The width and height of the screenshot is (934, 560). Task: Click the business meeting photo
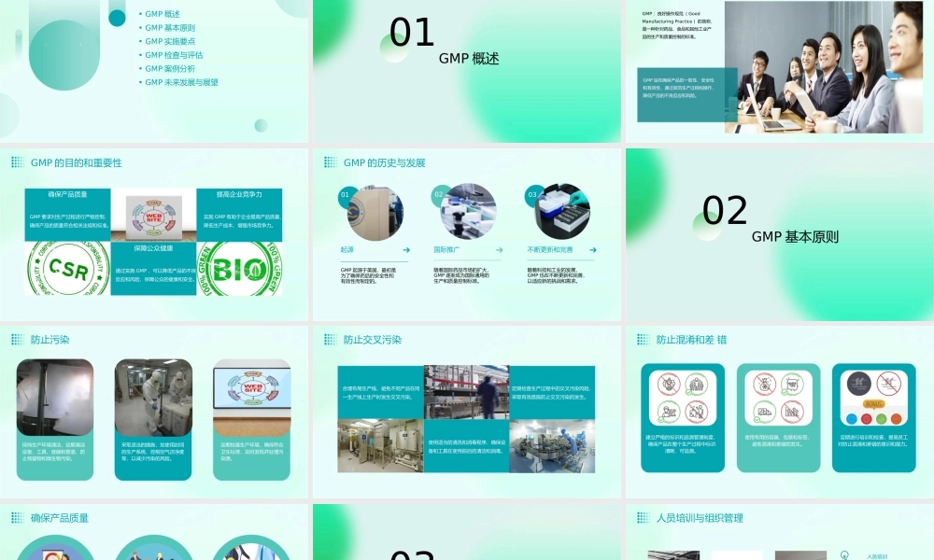point(823,66)
